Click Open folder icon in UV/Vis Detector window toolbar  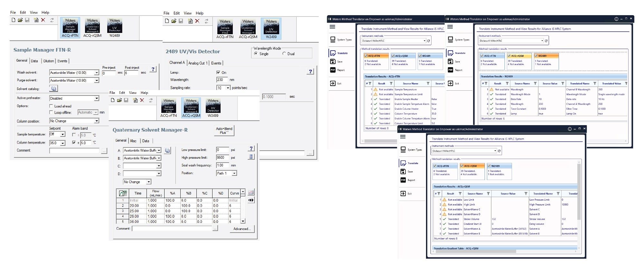(x=174, y=21)
